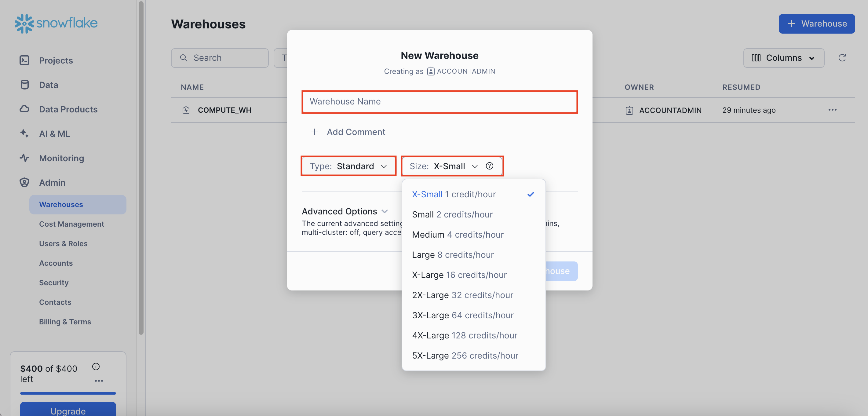Choose 2X-Large 32 credits/hour option
868x416 pixels.
point(462,295)
